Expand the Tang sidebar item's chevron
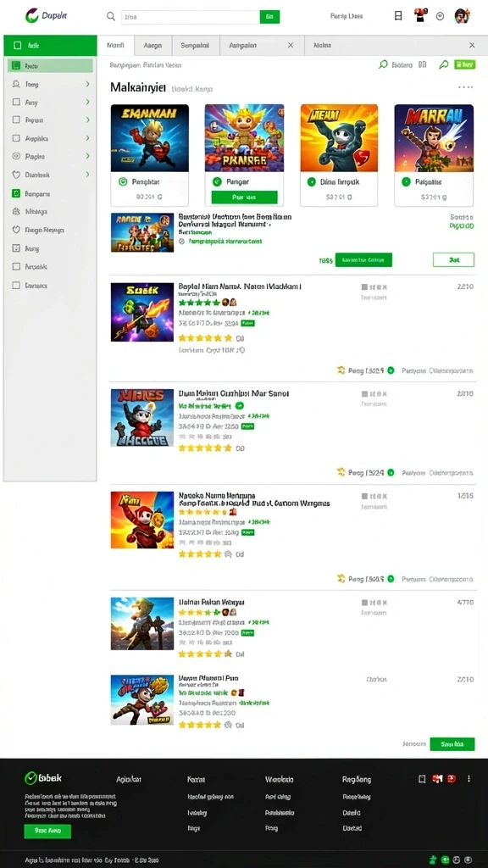 point(87,84)
